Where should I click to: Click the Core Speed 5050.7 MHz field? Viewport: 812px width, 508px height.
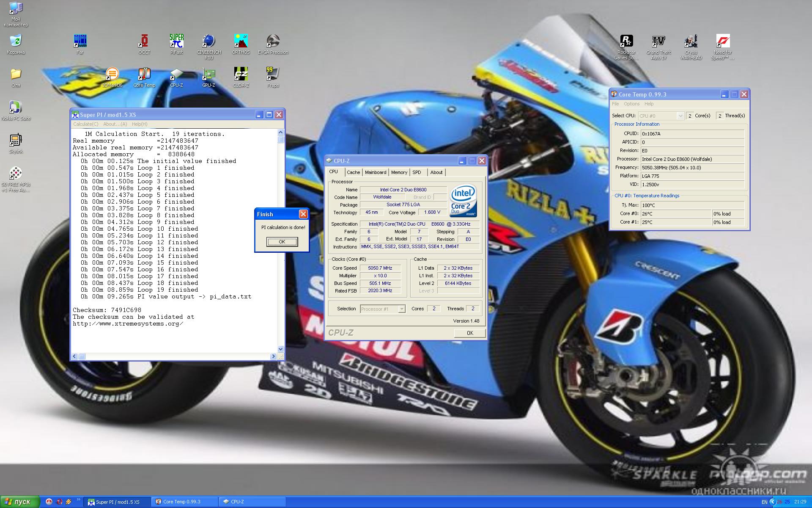[x=380, y=268]
